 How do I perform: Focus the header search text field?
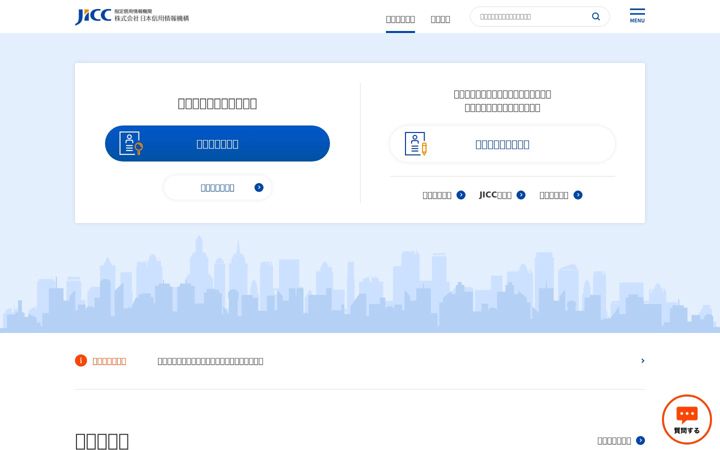pyautogui.click(x=533, y=17)
